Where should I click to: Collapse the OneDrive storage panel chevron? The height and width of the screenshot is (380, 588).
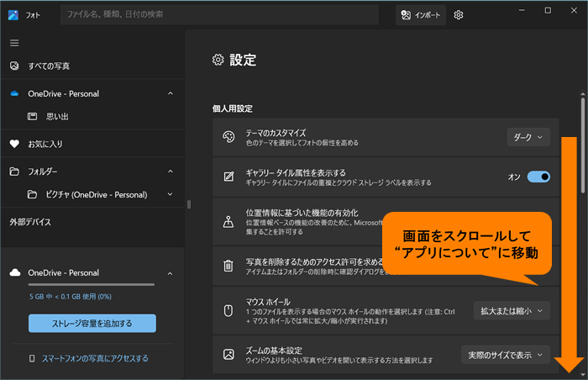pyautogui.click(x=171, y=273)
